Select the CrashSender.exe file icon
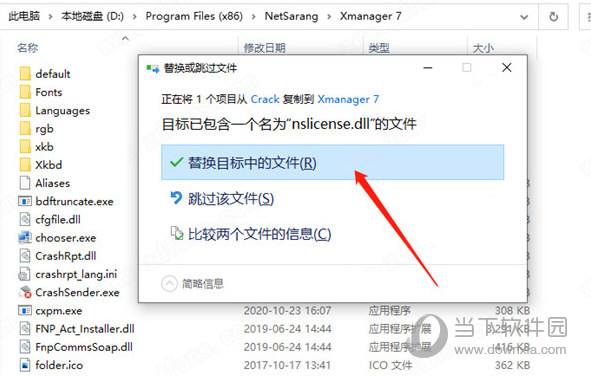Image resolution: width=591 pixels, height=379 pixels. 25,292
